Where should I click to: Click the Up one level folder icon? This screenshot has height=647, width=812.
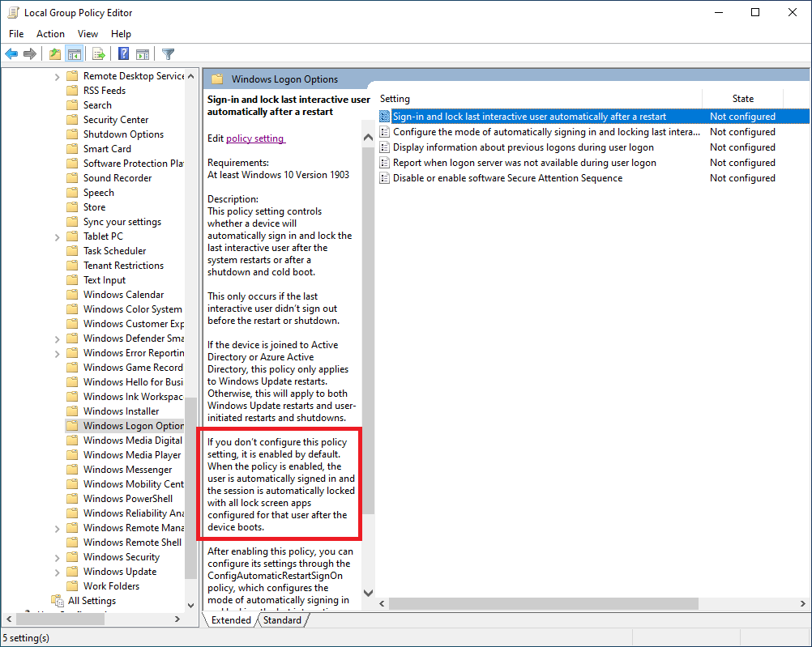point(54,53)
